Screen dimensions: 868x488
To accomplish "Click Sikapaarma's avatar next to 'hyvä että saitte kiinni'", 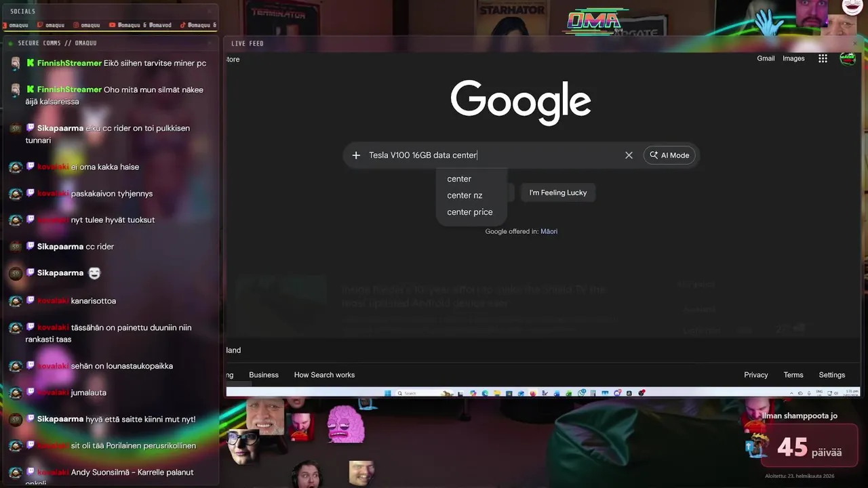I will (x=16, y=420).
